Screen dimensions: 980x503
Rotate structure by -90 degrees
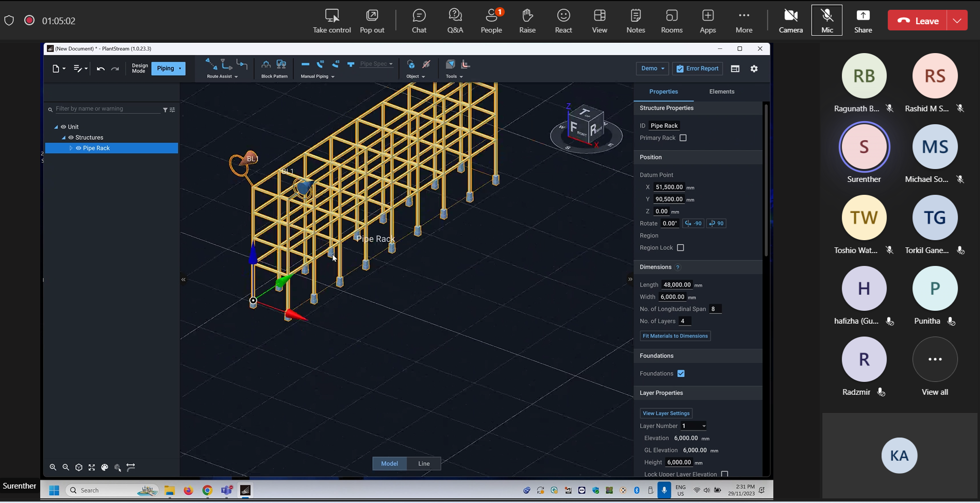693,224
